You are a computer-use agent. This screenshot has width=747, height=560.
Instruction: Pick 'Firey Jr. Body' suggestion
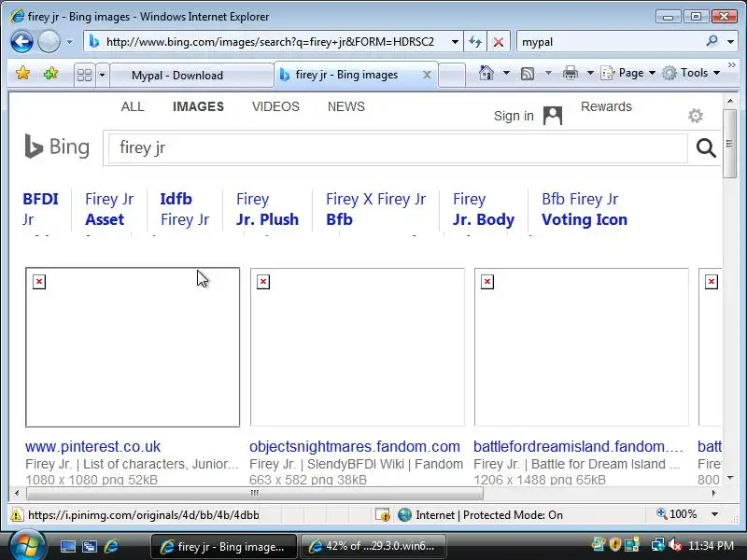(x=483, y=209)
